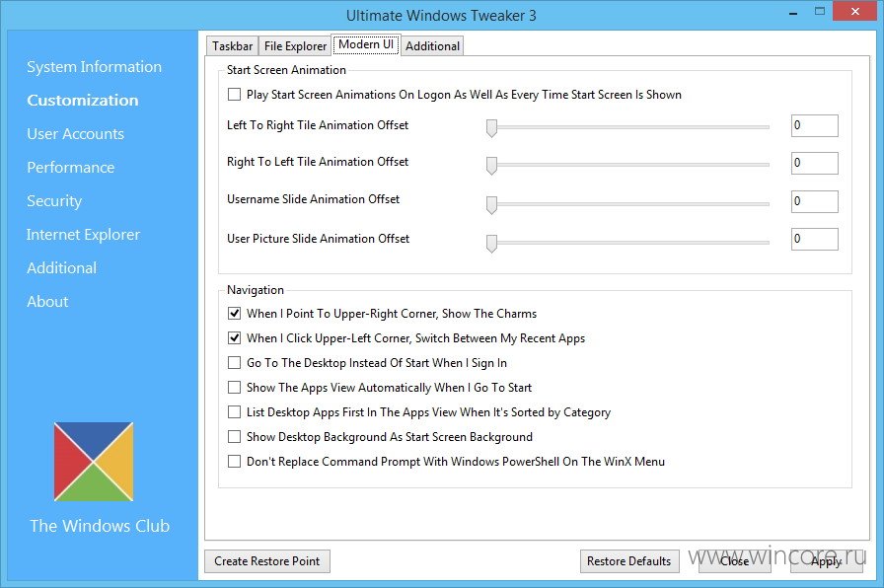Tick List Desktop Apps First In Apps View
Image resolution: width=884 pixels, height=588 pixels.
point(234,412)
